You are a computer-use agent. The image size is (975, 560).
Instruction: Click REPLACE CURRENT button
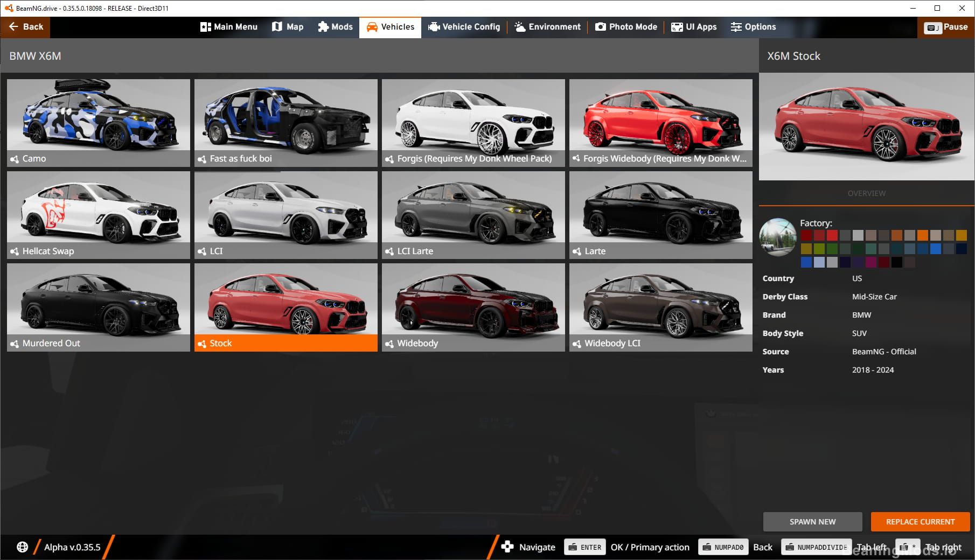click(x=920, y=522)
